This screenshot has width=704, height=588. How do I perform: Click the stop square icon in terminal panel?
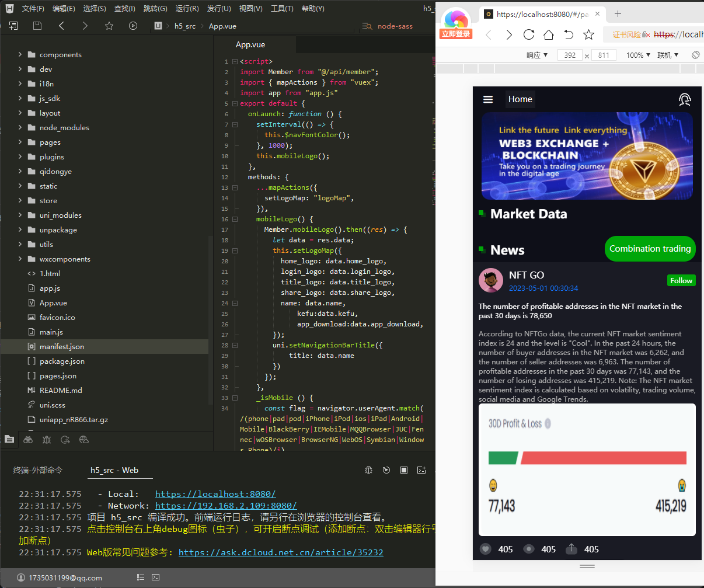pyautogui.click(x=404, y=470)
